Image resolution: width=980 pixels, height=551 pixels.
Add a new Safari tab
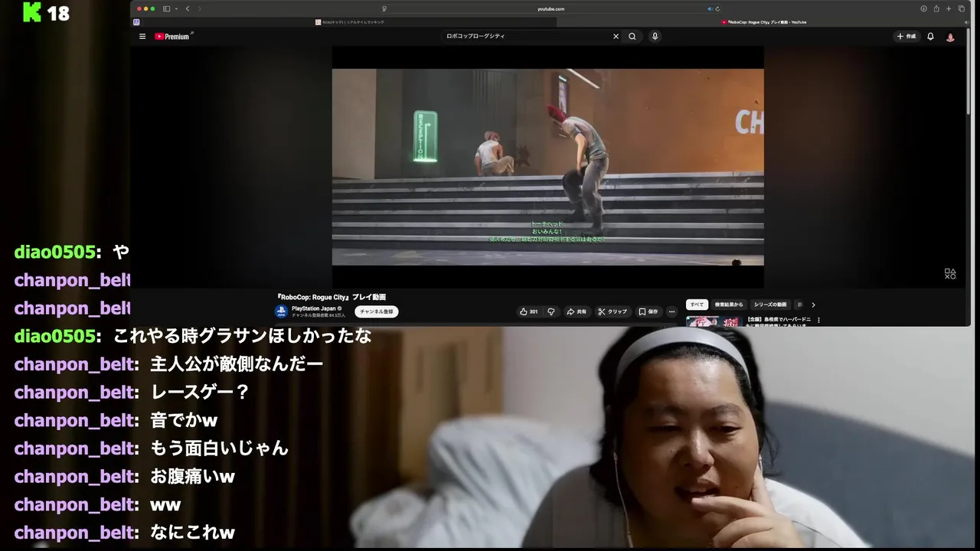pos(949,8)
